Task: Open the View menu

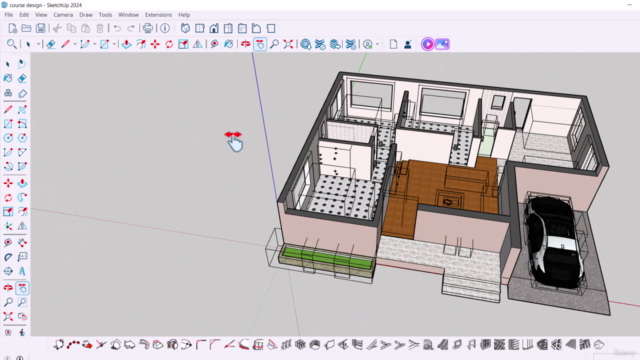Action: (41, 15)
